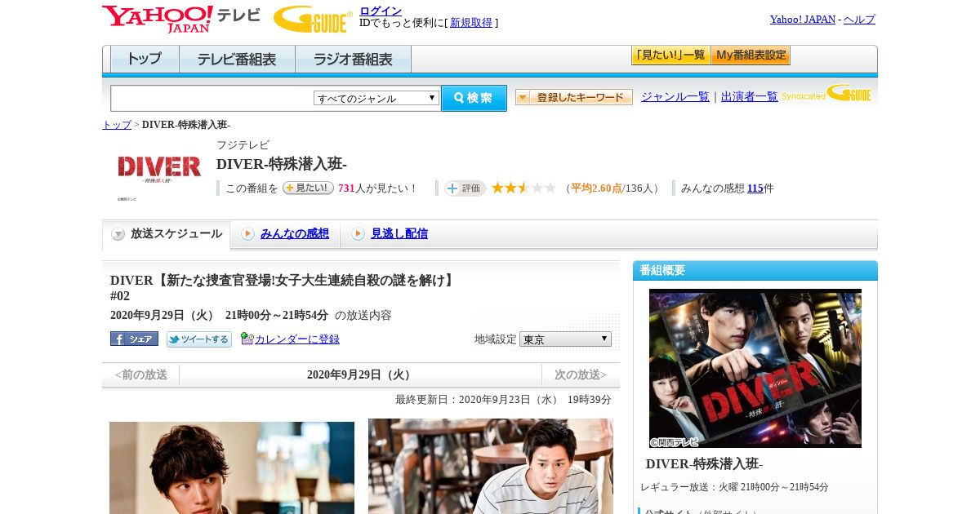
Task: Open the みんなの感想 tab
Action: (295, 234)
